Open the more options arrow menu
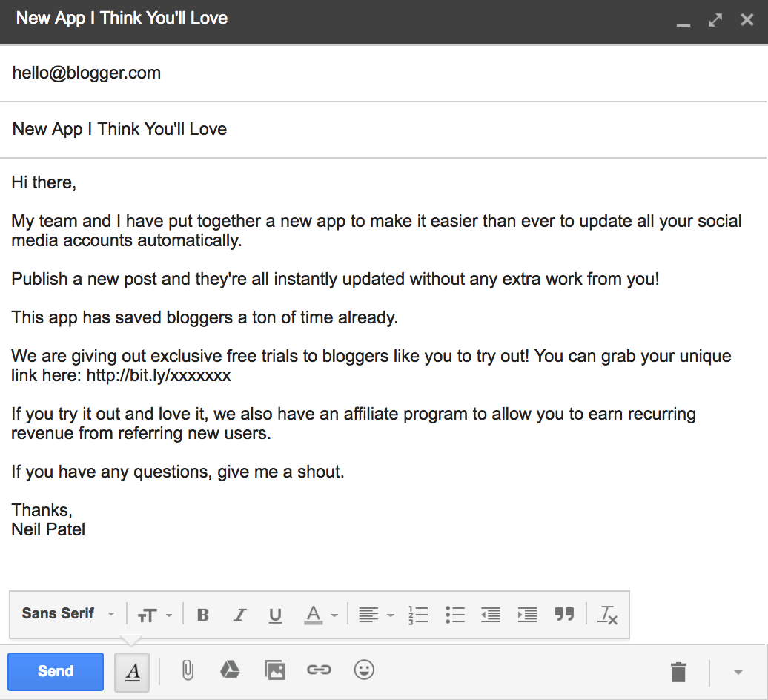The height and width of the screenshot is (700, 768). click(x=738, y=673)
